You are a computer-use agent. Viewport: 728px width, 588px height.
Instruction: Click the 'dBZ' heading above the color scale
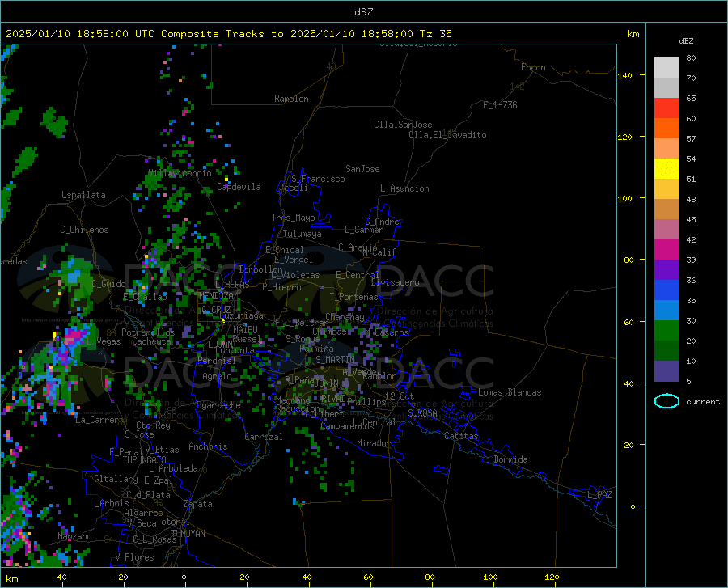point(686,40)
